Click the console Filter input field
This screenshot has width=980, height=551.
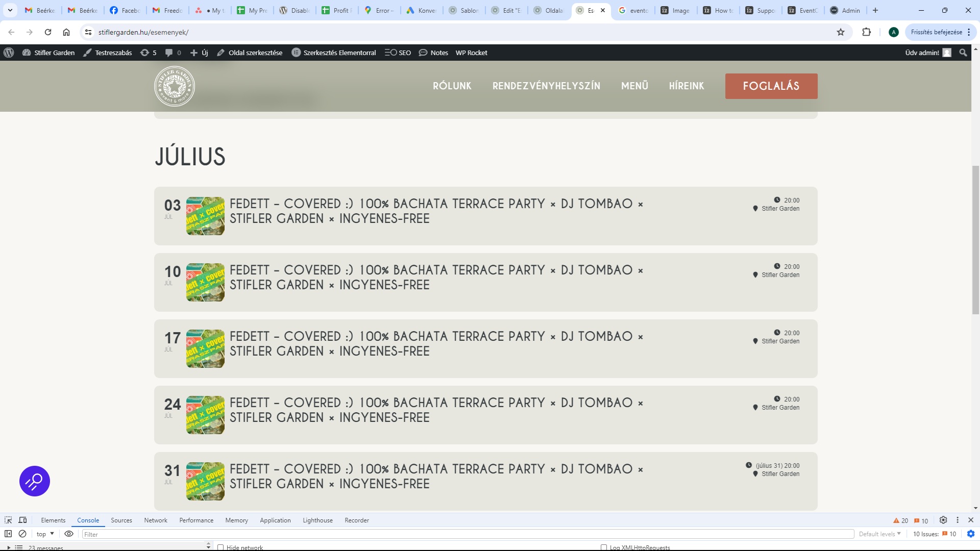pos(468,534)
